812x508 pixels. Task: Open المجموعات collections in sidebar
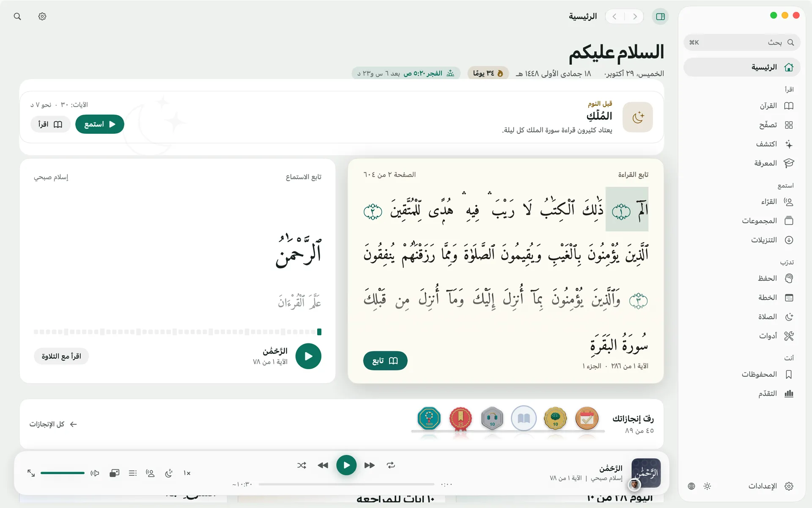[742, 221]
